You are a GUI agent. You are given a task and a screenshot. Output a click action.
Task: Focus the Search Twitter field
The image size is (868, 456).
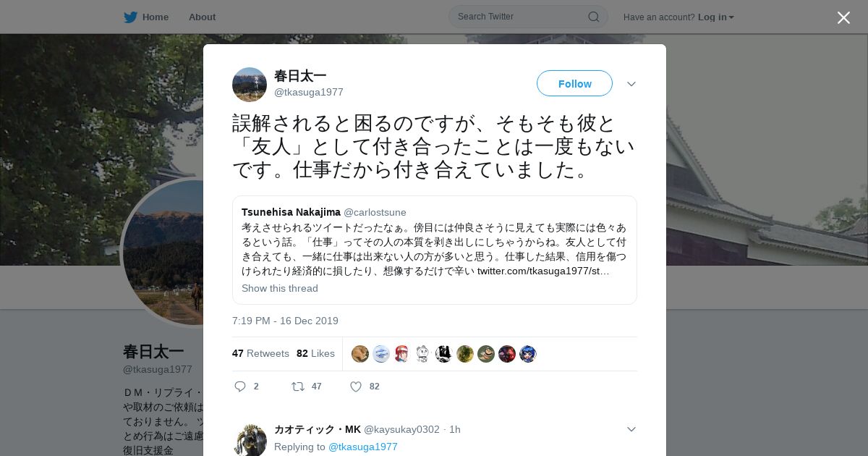(x=528, y=17)
